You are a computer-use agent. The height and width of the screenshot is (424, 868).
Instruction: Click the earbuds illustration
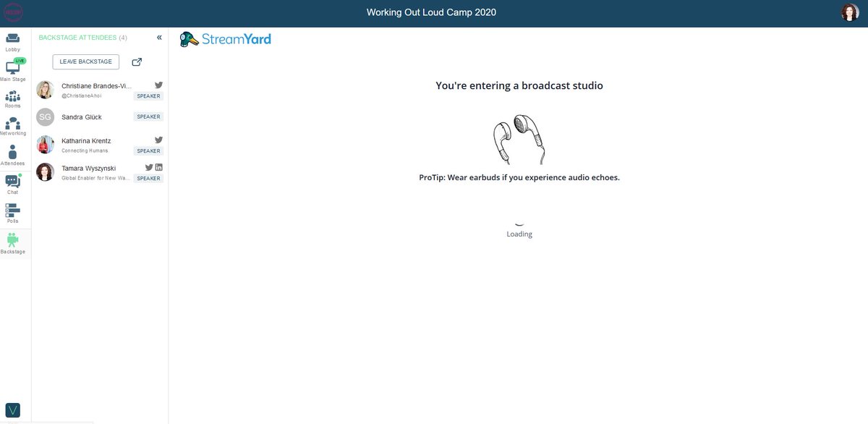coord(519,139)
